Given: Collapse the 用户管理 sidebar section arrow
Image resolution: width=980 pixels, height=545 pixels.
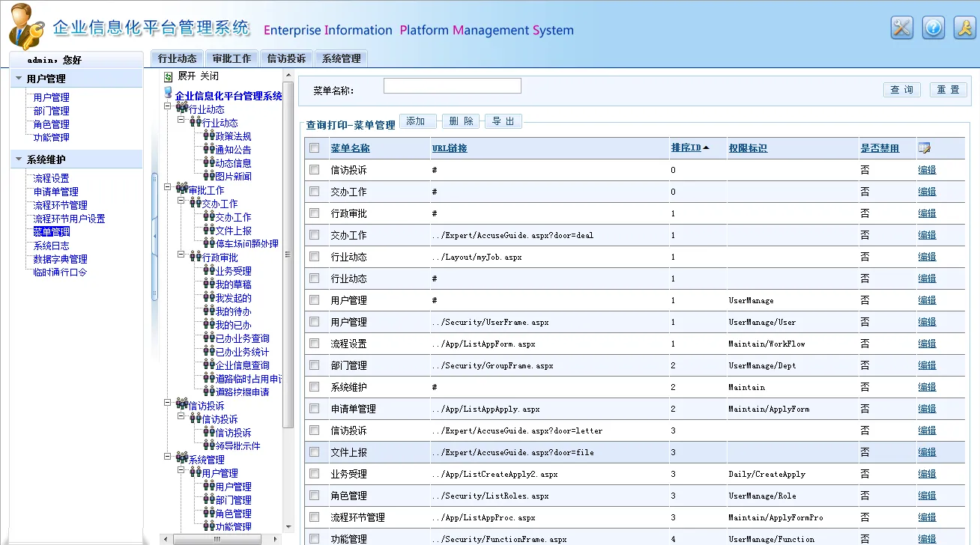Looking at the screenshot, I should tap(18, 79).
